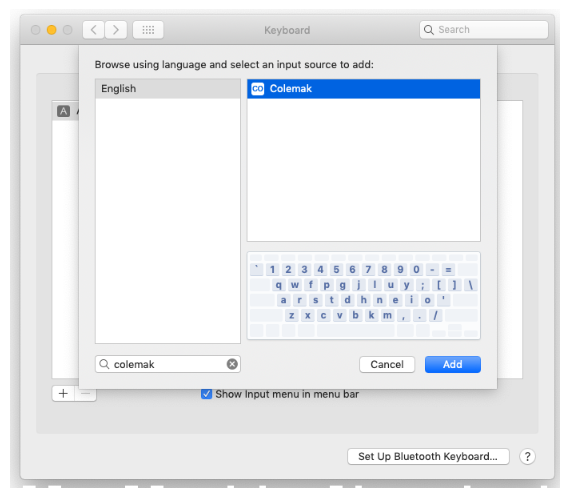Open Set Up Bluetooth Keyboard
The height and width of the screenshot is (496, 575).
(x=428, y=456)
